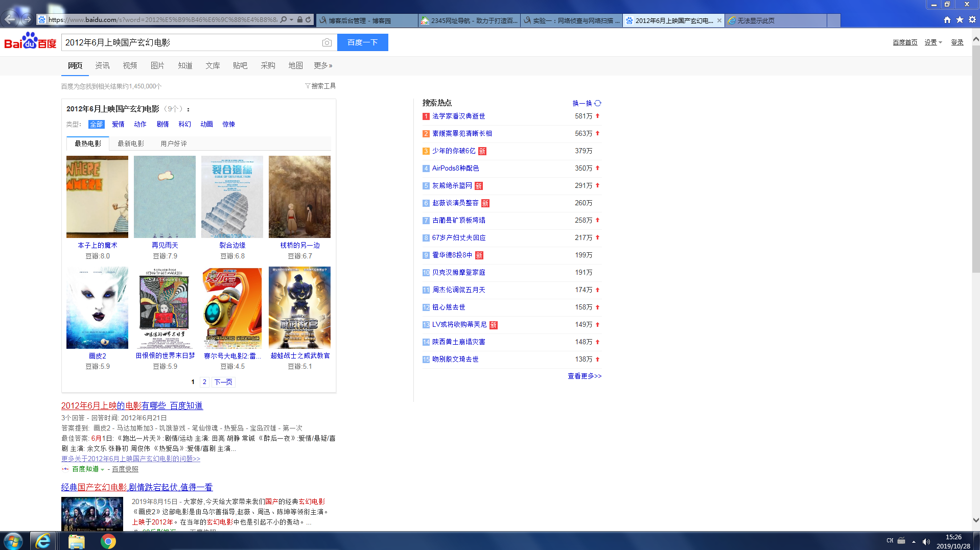Open camera image search icon

(327, 42)
